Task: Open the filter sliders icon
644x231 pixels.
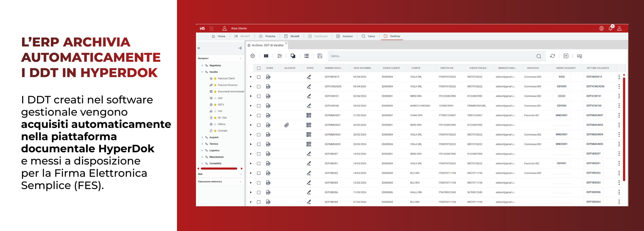Action: pos(279,56)
